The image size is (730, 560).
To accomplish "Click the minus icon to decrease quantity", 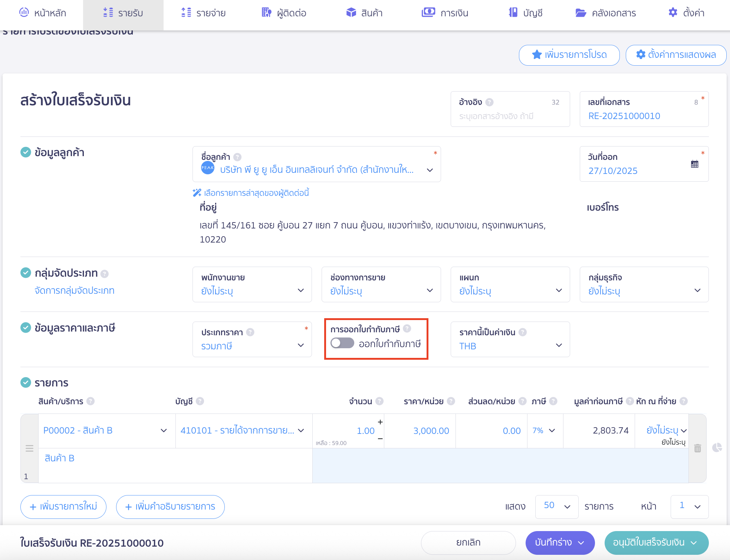I will [x=380, y=439].
